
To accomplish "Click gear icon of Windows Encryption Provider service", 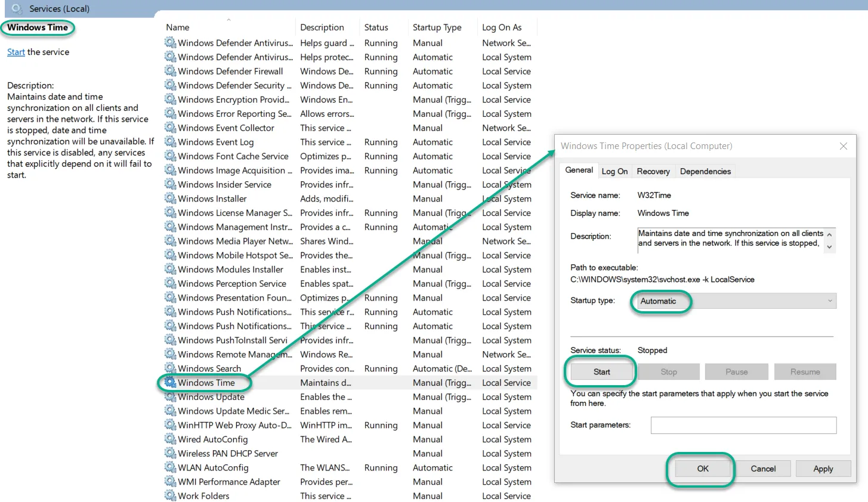I will (171, 99).
